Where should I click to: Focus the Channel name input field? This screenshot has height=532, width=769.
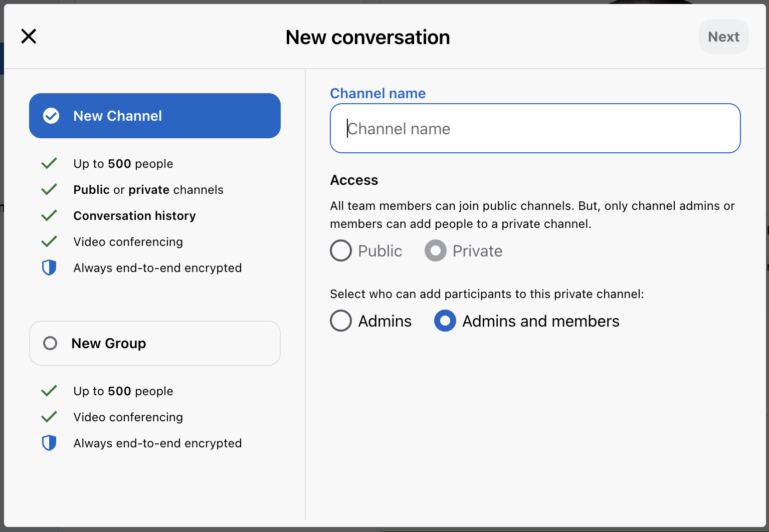(535, 128)
